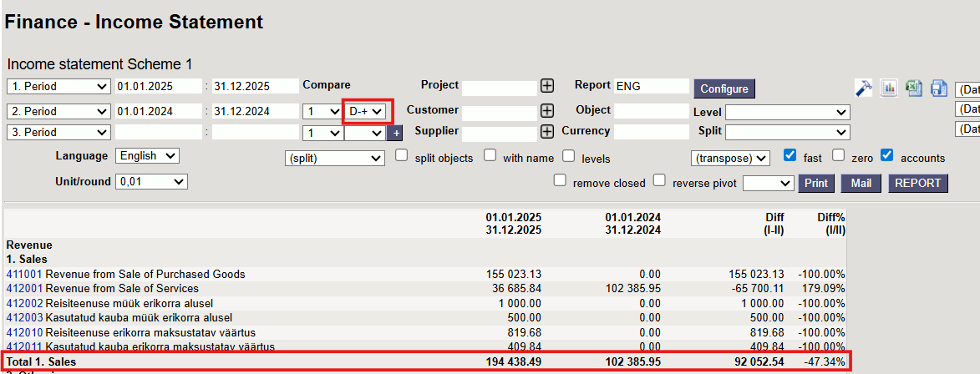Click plus icon next to Project field
980x374 pixels.
tap(546, 86)
